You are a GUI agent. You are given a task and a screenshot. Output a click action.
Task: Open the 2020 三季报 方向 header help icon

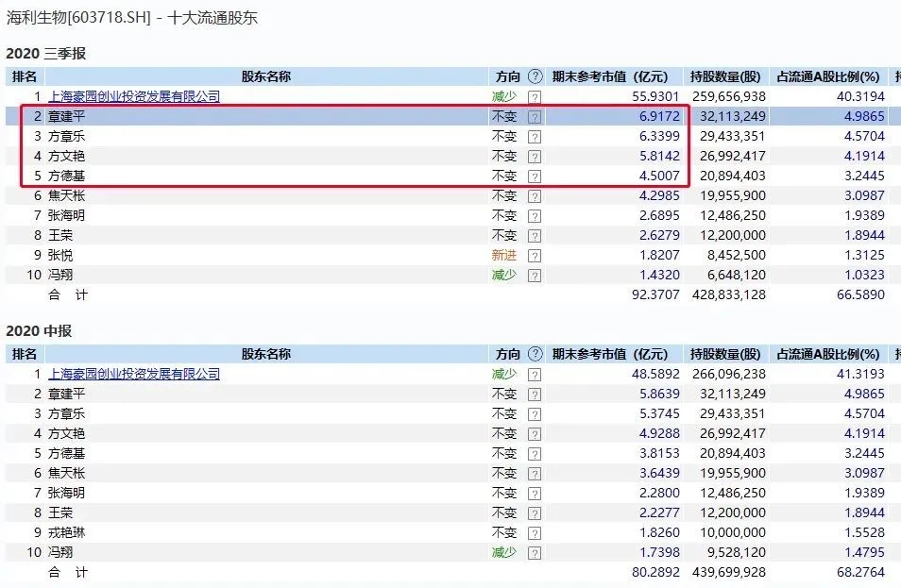[x=535, y=76]
